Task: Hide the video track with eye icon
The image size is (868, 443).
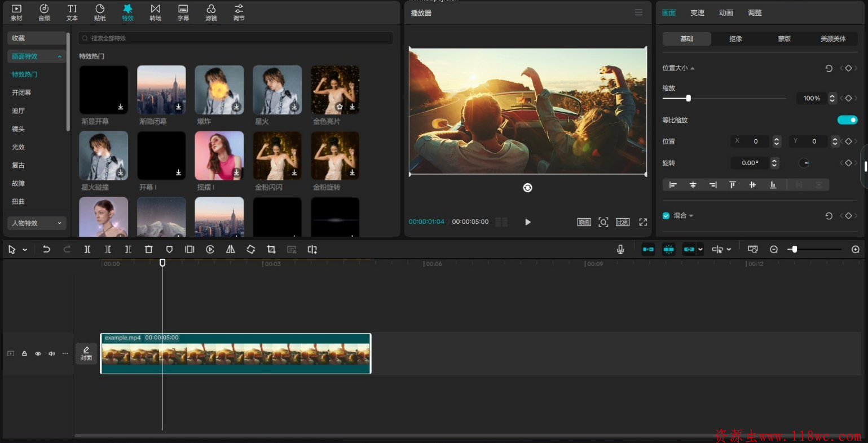Action: click(38, 353)
